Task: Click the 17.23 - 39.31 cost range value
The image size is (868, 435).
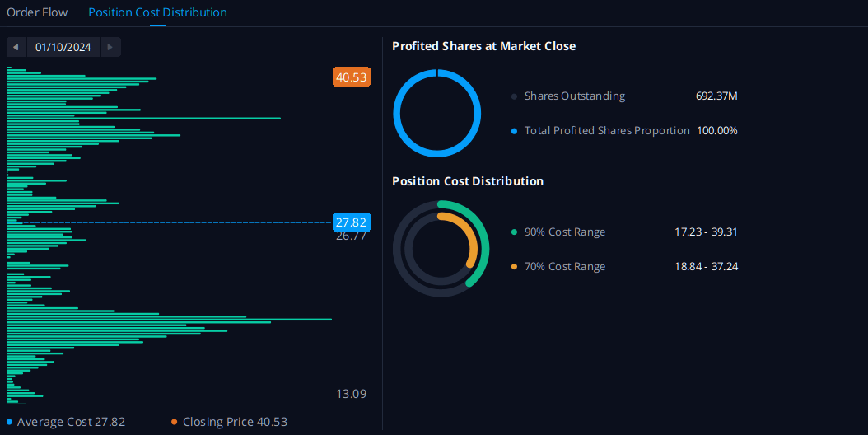Action: click(706, 232)
